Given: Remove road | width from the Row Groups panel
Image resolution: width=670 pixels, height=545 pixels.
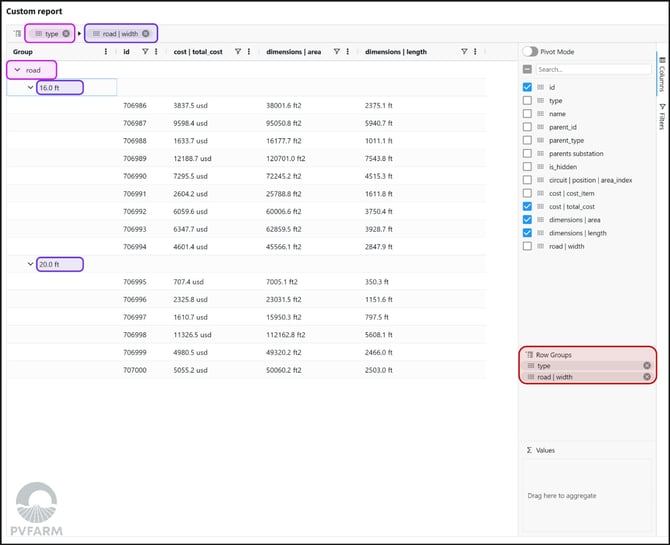Looking at the screenshot, I should click(647, 377).
